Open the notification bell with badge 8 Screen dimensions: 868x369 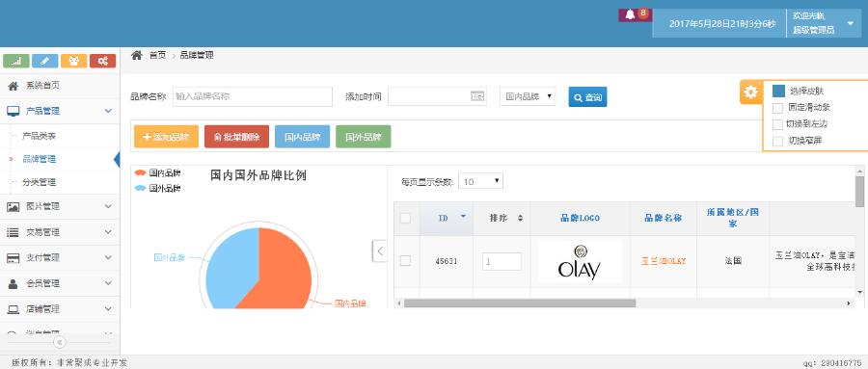(635, 15)
